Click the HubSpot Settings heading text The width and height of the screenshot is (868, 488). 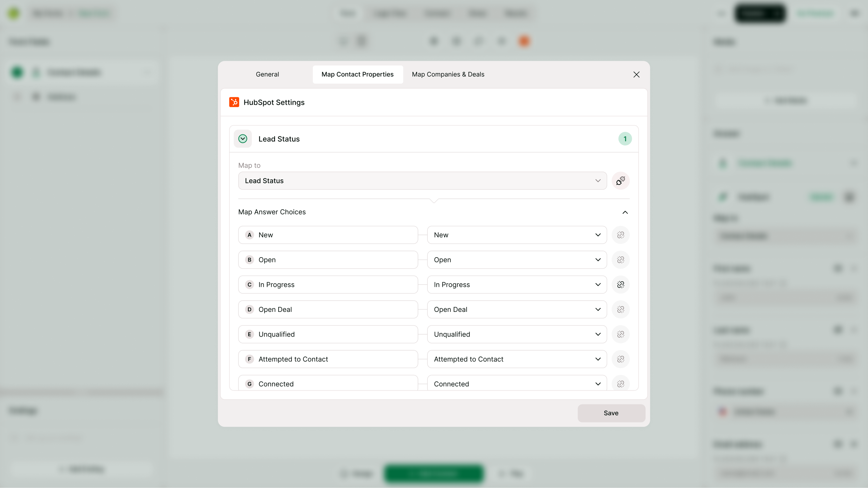click(x=274, y=102)
